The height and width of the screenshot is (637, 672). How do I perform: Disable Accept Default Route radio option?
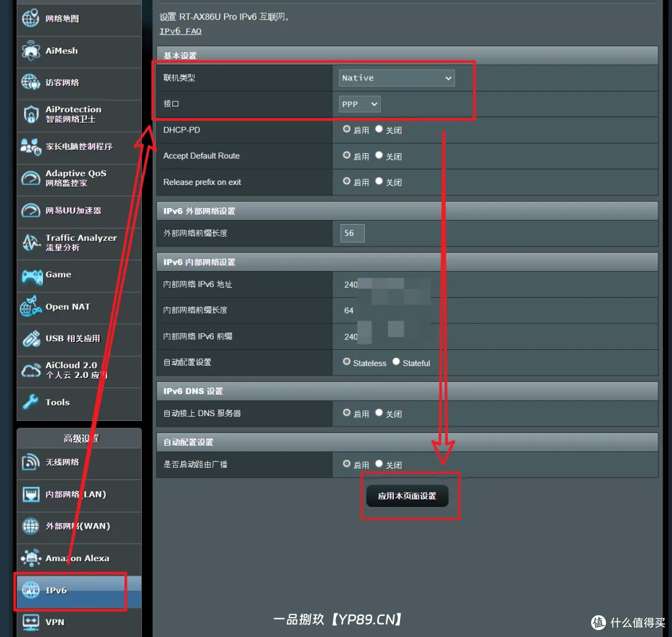coord(379,156)
